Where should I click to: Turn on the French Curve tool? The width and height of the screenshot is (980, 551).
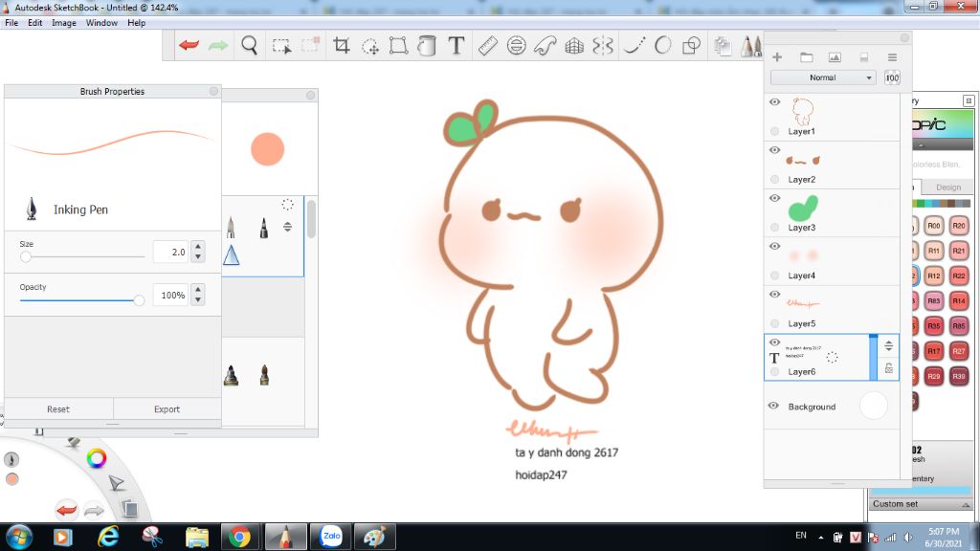(546, 46)
